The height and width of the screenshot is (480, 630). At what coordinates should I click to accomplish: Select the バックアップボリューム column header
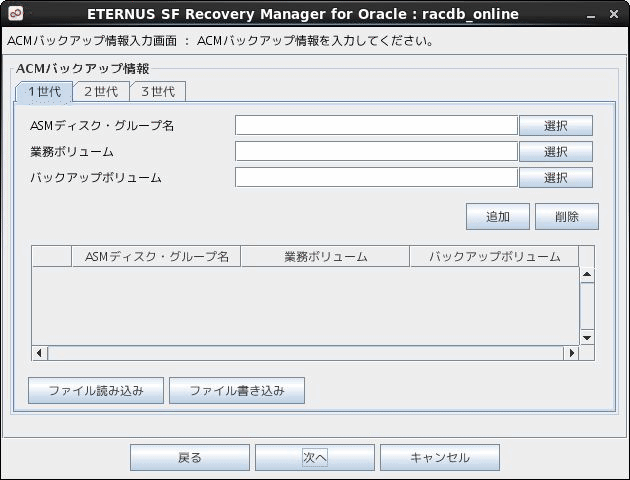pos(494,256)
